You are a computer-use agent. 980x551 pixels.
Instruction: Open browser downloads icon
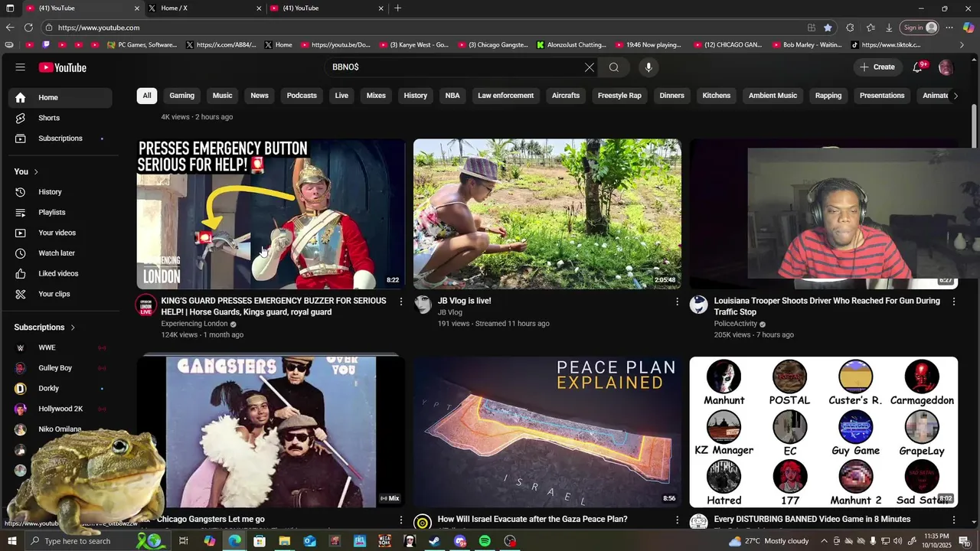click(889, 28)
